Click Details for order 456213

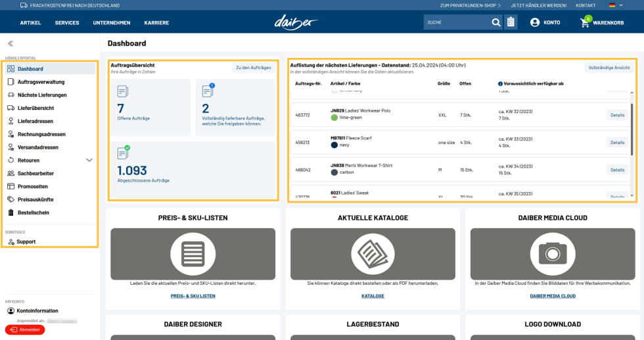tap(617, 143)
